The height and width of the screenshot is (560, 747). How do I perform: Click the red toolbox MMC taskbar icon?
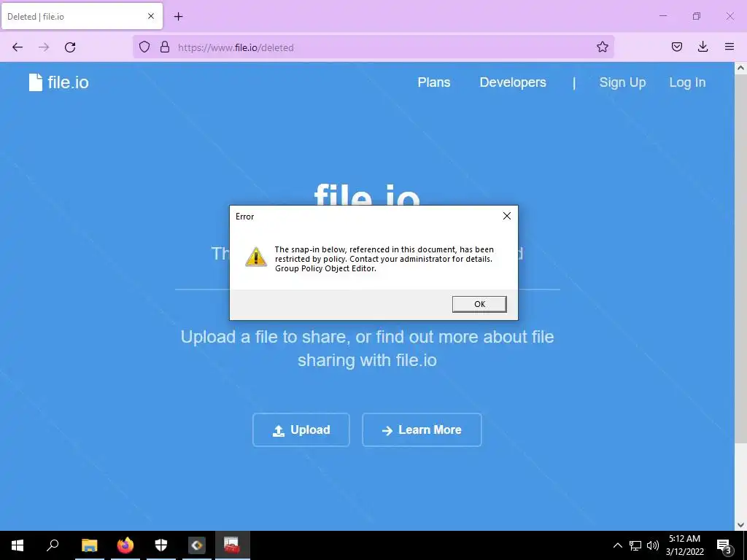(x=233, y=545)
